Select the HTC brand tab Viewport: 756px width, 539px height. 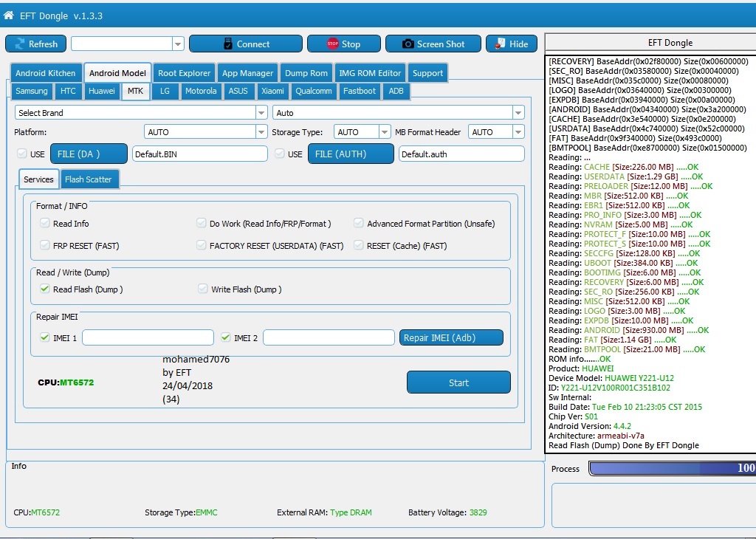point(68,91)
